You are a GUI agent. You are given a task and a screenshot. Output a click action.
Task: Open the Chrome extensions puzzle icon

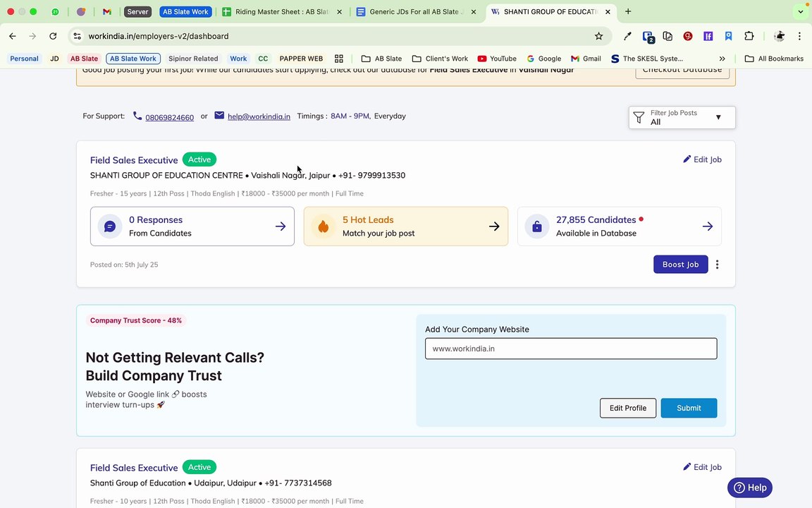[749, 36]
